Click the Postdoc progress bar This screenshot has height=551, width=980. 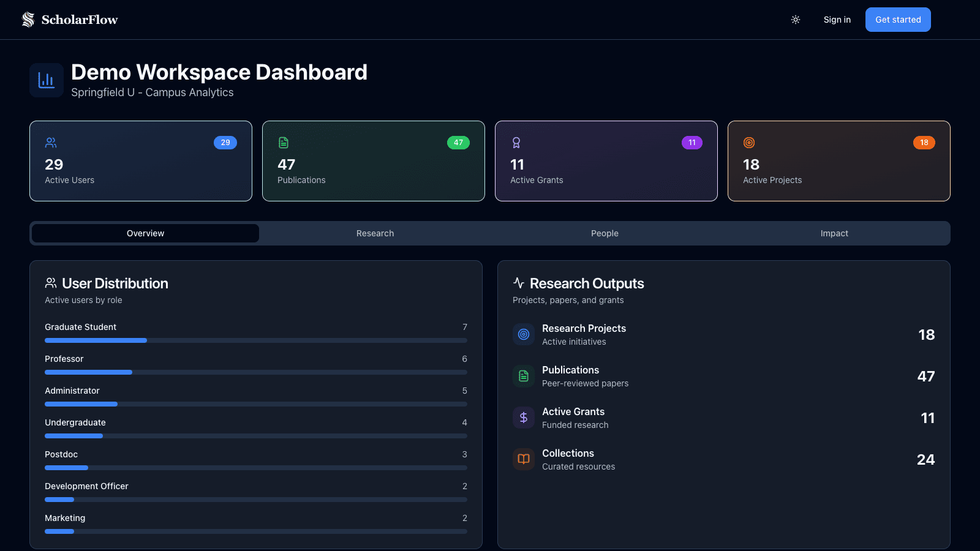(256, 468)
